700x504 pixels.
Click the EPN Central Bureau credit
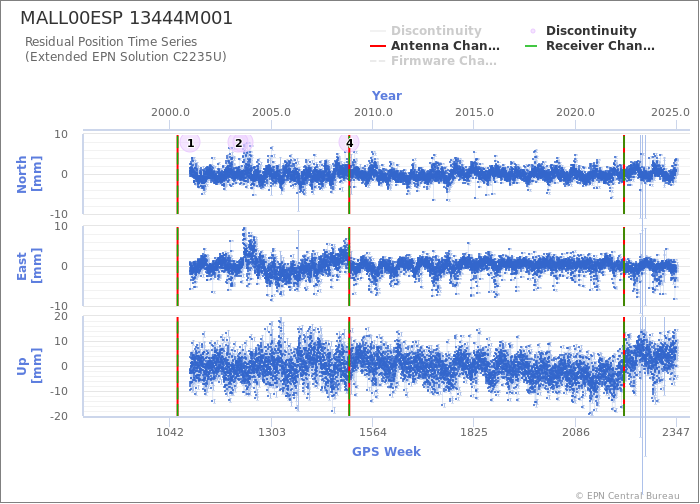tap(627, 496)
